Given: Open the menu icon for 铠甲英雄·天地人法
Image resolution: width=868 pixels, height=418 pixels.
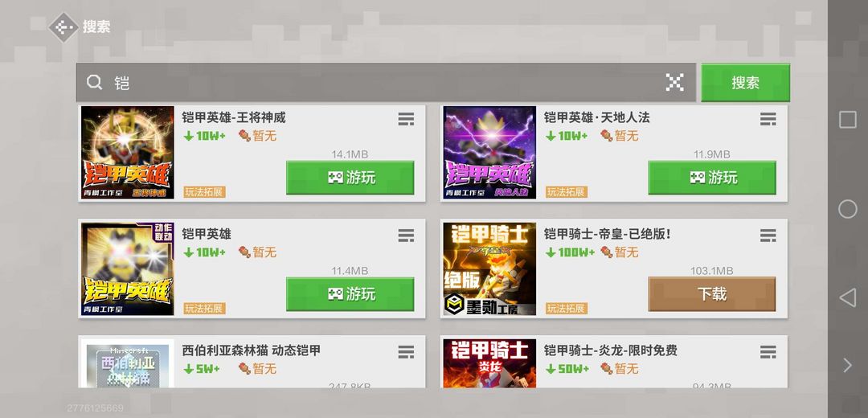Looking at the screenshot, I should pyautogui.click(x=768, y=119).
